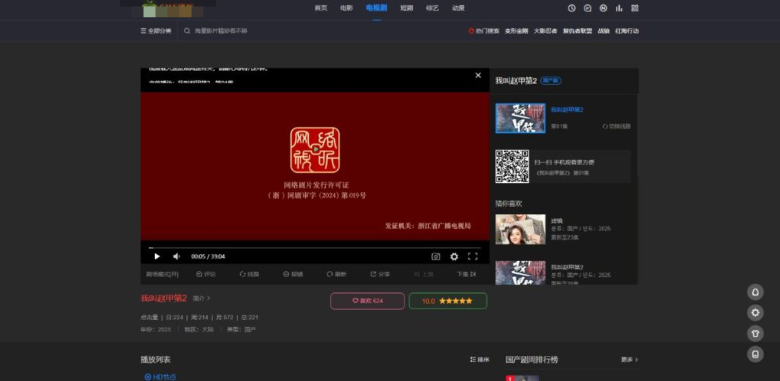Click the floating bell icon
The height and width of the screenshot is (381, 780).
(x=755, y=292)
